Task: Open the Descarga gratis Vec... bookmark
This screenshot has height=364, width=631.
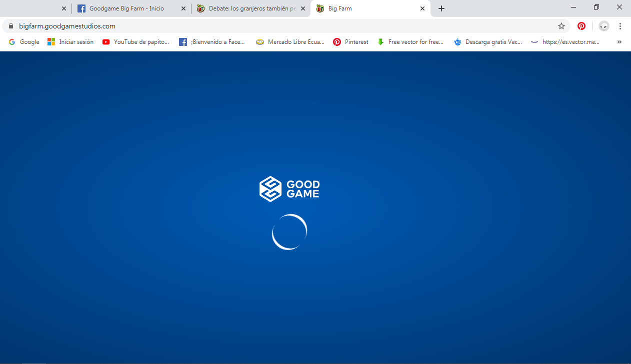Action: [487, 42]
